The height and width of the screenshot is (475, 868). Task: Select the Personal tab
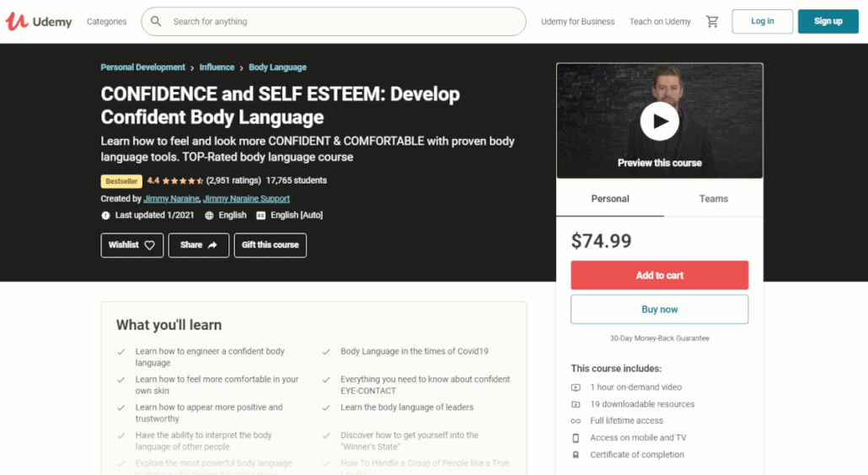[x=610, y=199]
